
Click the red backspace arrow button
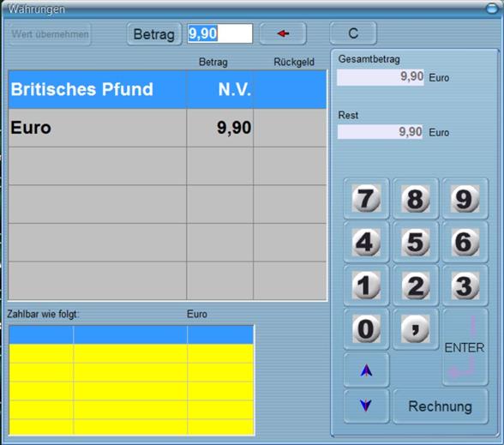click(283, 33)
